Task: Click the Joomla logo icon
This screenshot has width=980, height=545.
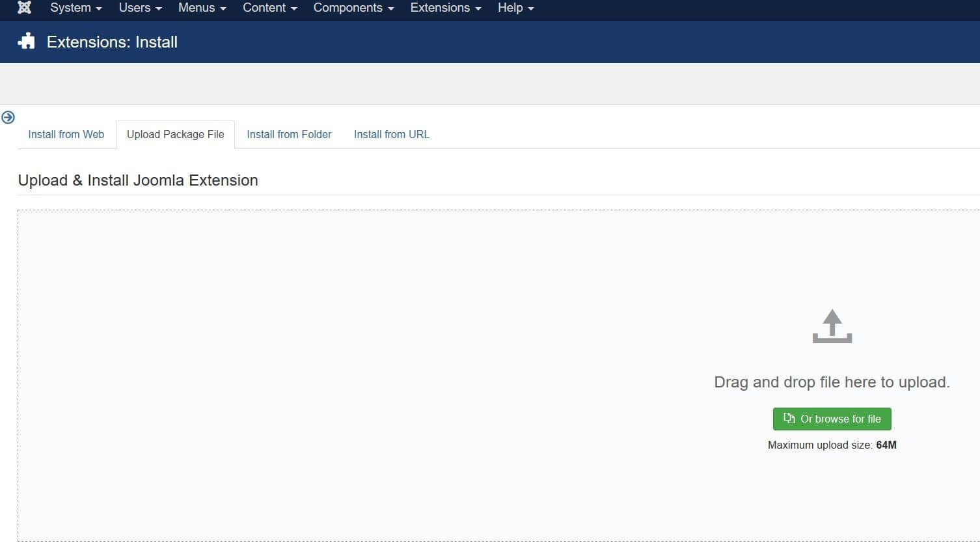Action: tap(24, 8)
